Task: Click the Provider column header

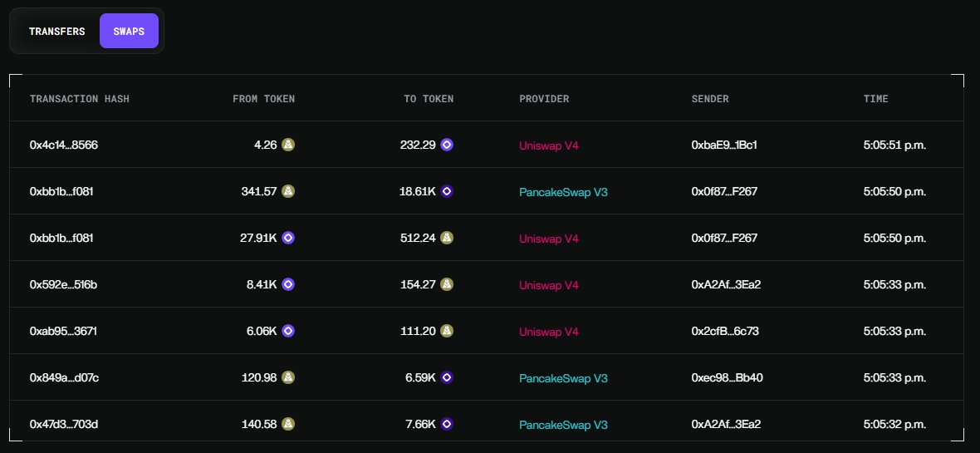Action: (x=544, y=99)
